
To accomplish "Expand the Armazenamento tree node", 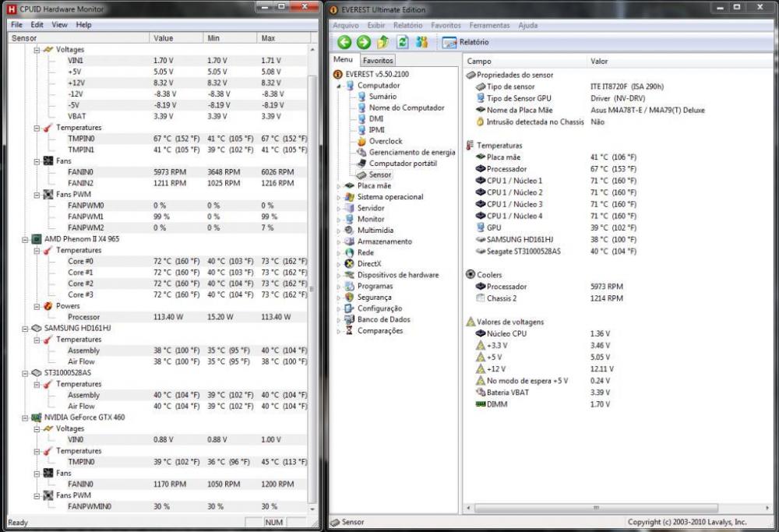I will [339, 241].
